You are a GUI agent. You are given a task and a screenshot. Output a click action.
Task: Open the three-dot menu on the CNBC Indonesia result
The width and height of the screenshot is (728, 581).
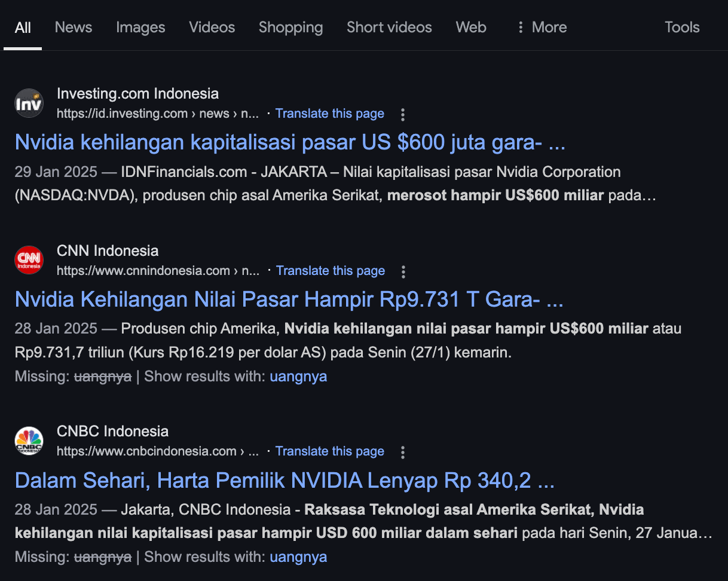click(403, 452)
